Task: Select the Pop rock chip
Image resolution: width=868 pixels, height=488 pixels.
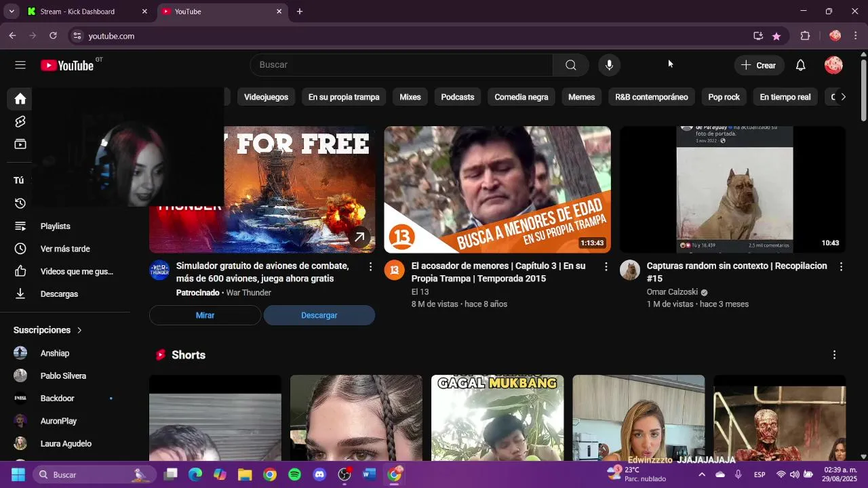Action: (x=724, y=97)
